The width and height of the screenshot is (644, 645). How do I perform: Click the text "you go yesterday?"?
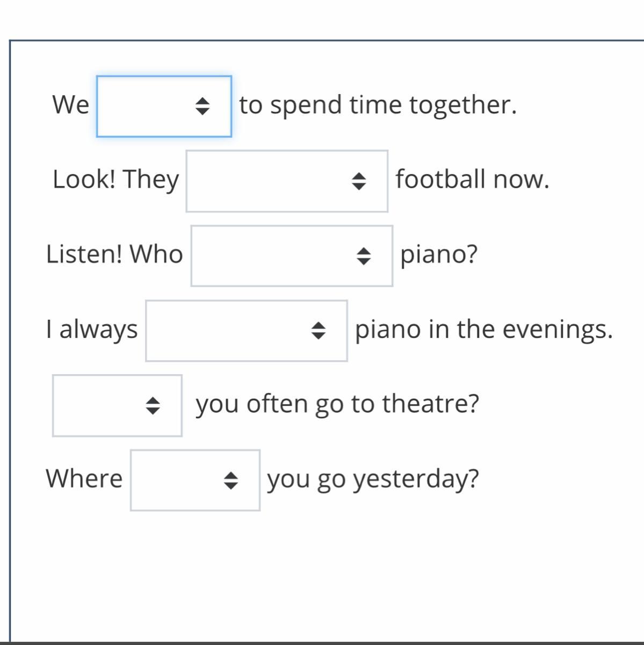[x=373, y=478]
